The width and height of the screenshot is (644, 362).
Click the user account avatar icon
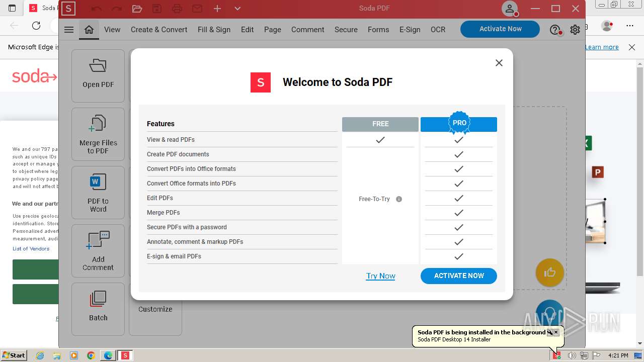click(x=510, y=9)
